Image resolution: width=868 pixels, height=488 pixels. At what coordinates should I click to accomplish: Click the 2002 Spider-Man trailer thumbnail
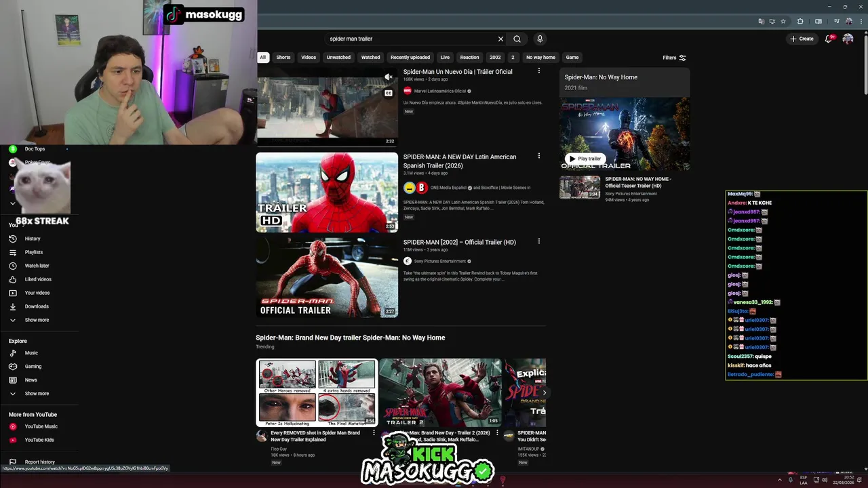pyautogui.click(x=327, y=277)
